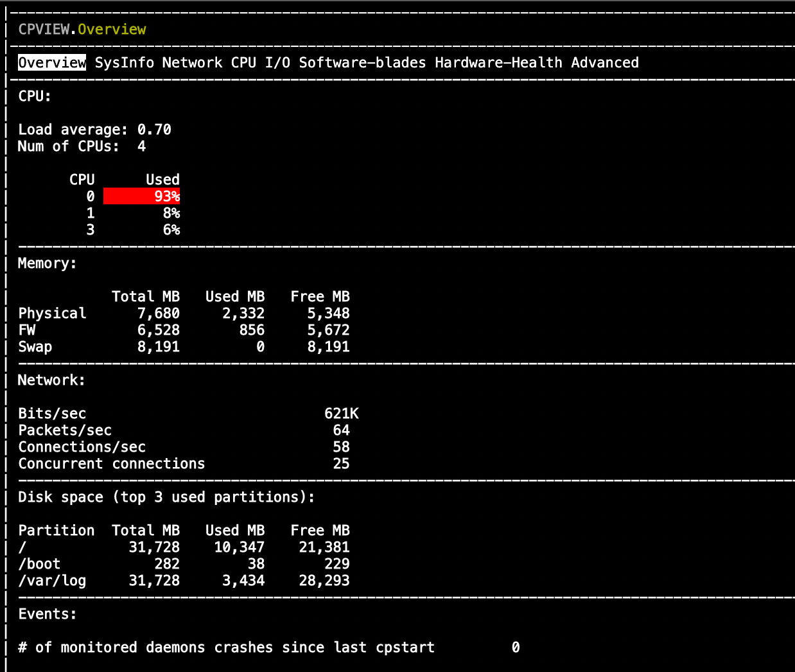Go to the CPU tab in menu bar
This screenshot has width=795, height=672.
(243, 62)
